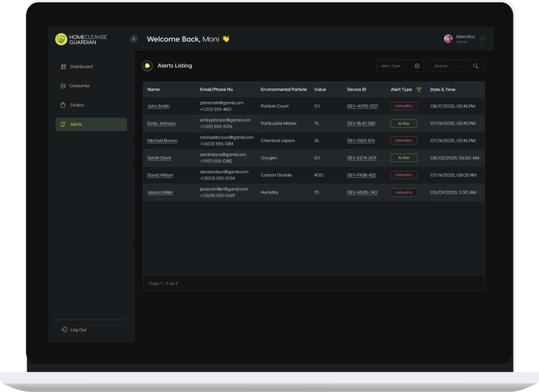Open Jessica Miller's profile link
Viewport: 539px width, 392px height.
(x=160, y=192)
